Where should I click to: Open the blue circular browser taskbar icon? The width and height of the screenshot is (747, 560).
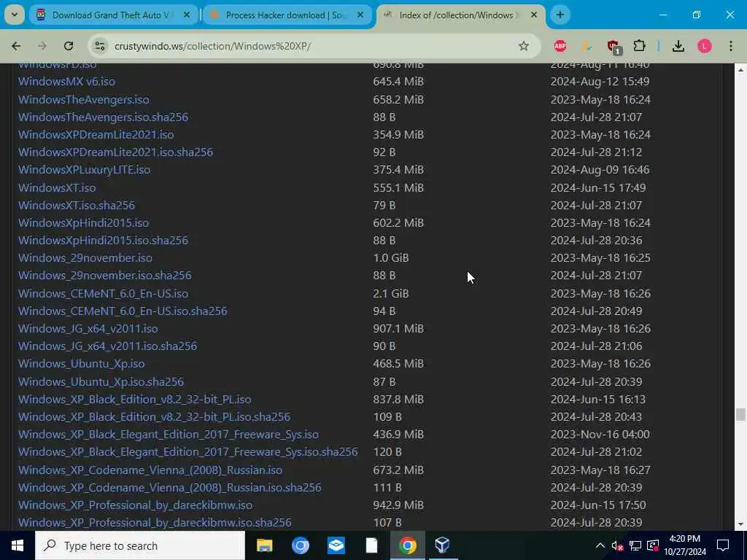coord(300,545)
